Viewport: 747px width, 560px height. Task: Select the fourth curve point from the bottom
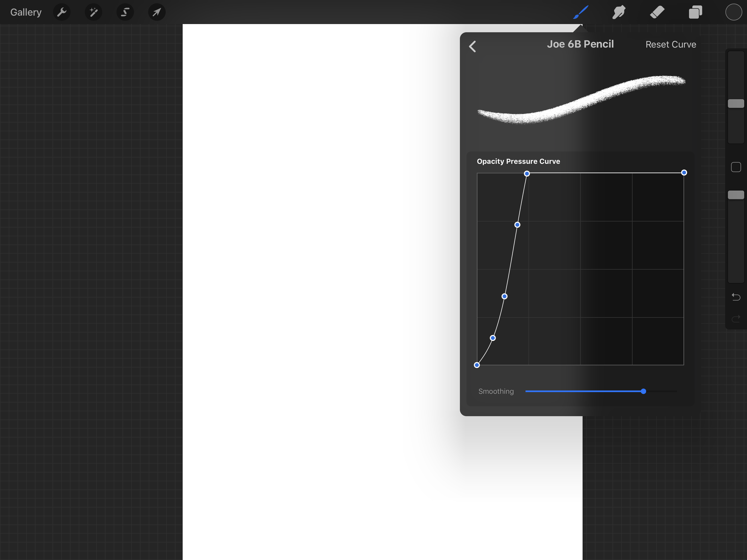517,224
